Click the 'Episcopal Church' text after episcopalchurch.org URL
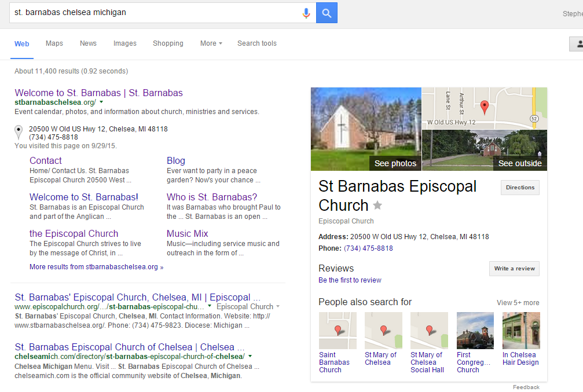 (245, 306)
